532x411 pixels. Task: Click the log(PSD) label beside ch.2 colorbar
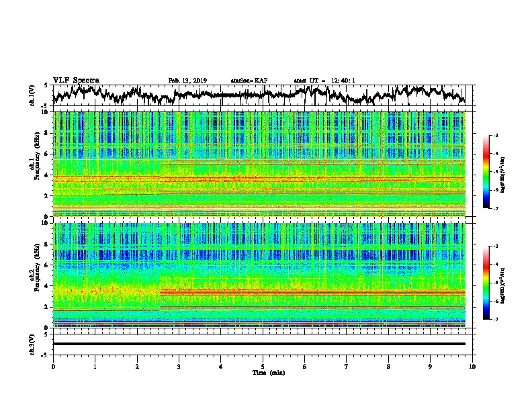(x=503, y=285)
